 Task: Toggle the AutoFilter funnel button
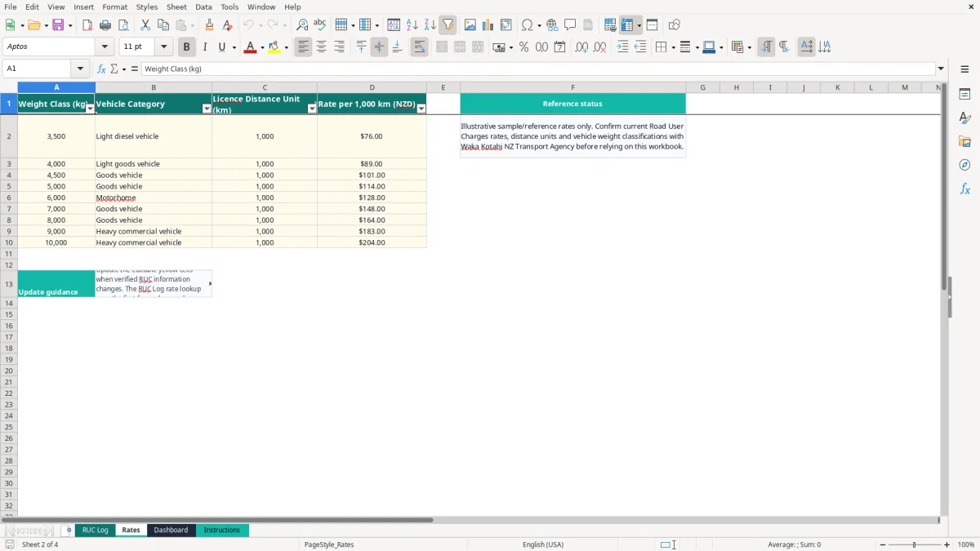tap(448, 25)
